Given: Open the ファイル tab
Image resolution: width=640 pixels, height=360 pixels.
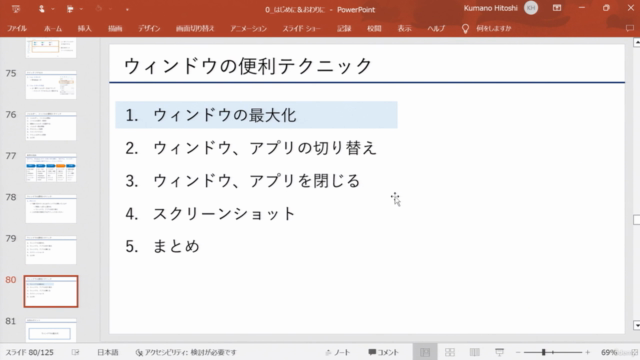Looking at the screenshot, I should coord(17,29).
